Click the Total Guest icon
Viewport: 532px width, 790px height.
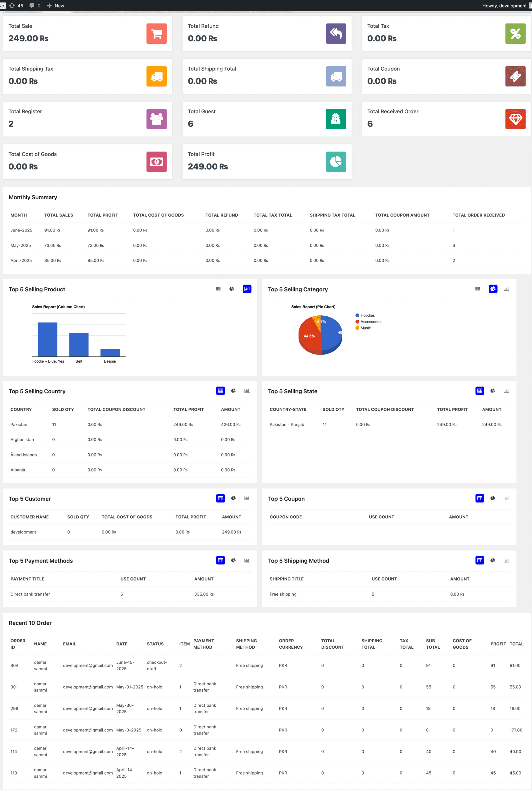click(x=336, y=119)
